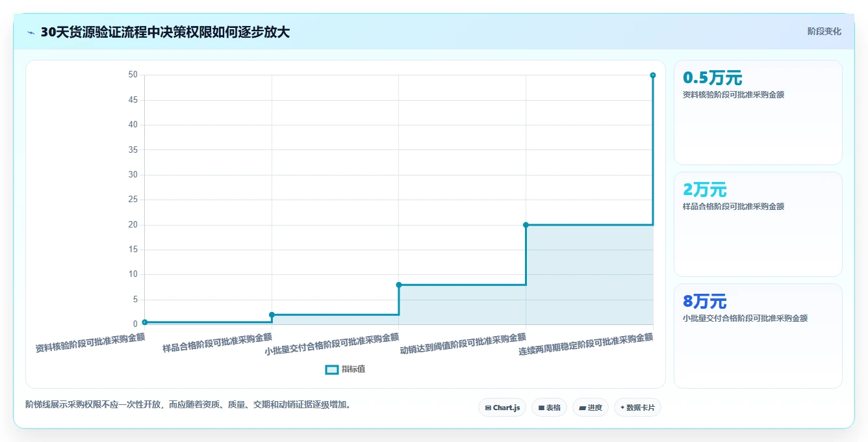Click the data point at value 0.5
Image resolution: width=868 pixels, height=442 pixels.
[x=144, y=322]
